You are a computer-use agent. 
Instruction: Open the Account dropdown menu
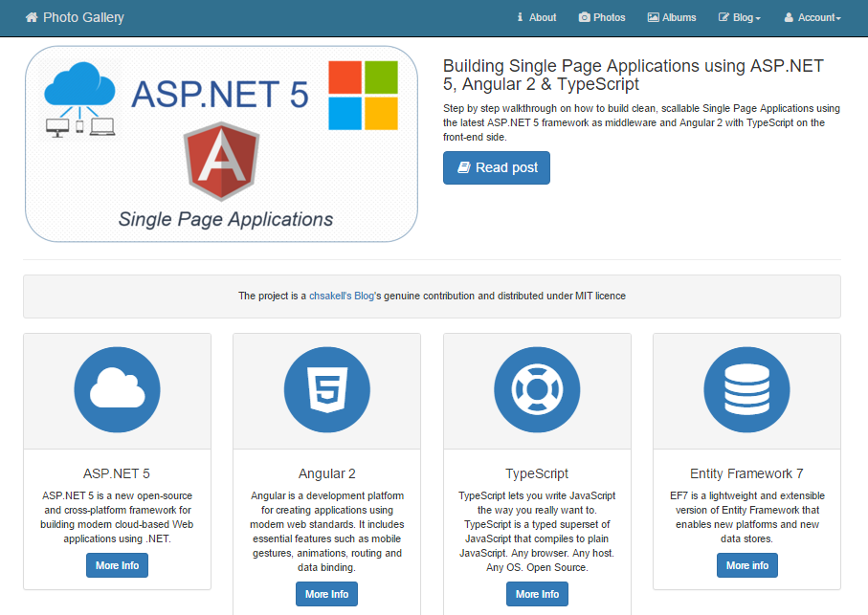812,17
